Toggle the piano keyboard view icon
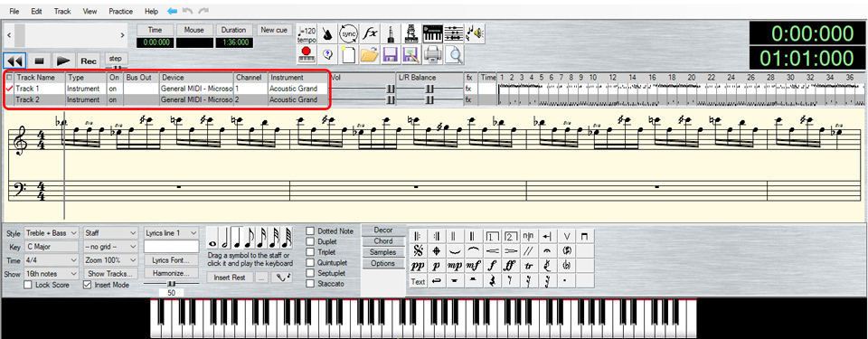Image resolution: width=868 pixels, height=339 pixels. pos(432,34)
